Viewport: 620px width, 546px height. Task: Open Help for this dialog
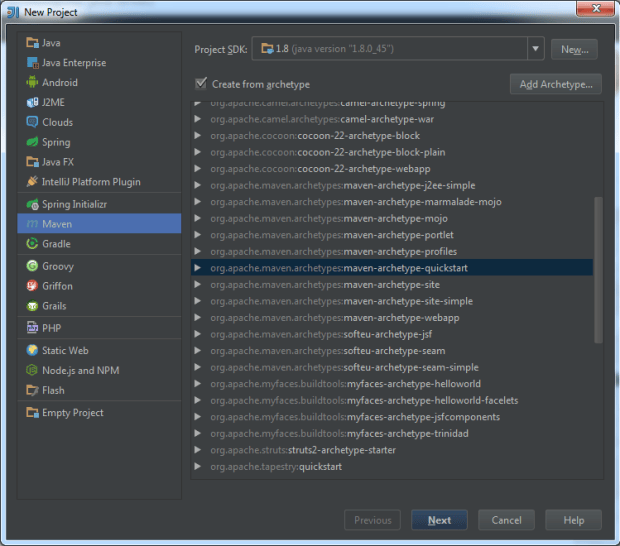[574, 520]
